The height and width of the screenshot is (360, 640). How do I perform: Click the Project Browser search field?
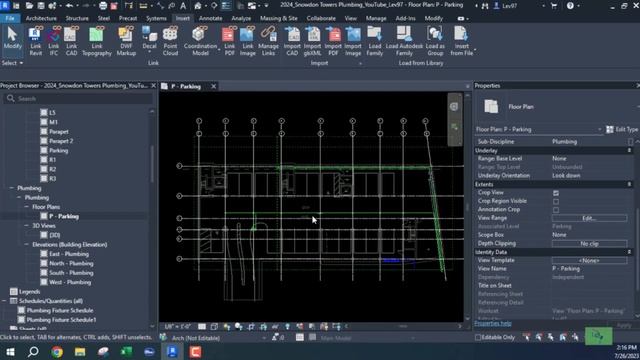tap(78, 98)
